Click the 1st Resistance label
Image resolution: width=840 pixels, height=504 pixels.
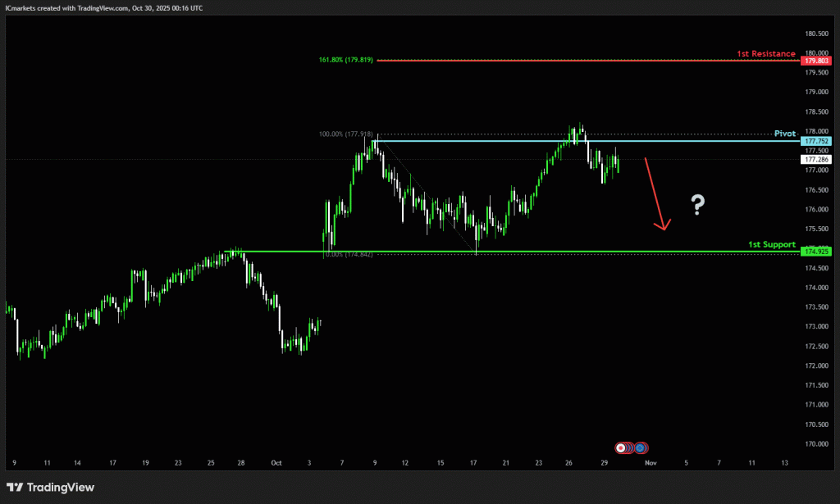[x=765, y=53]
